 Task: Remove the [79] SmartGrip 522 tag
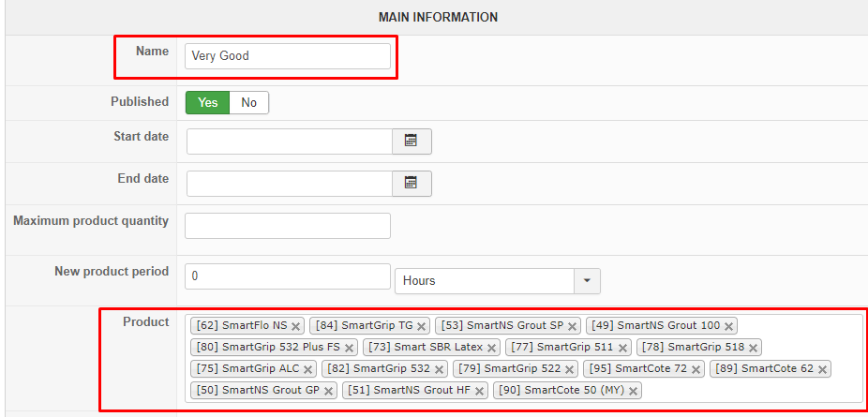[569, 369]
